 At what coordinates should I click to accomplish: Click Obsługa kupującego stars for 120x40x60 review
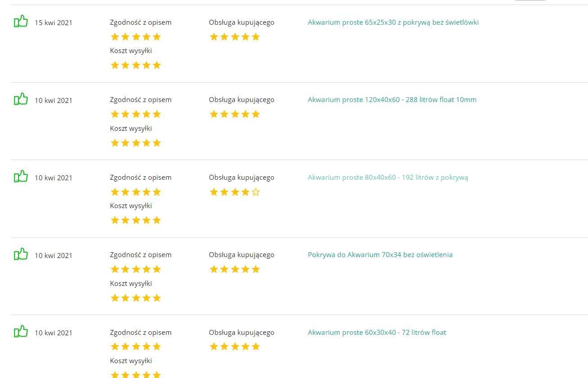click(x=235, y=114)
